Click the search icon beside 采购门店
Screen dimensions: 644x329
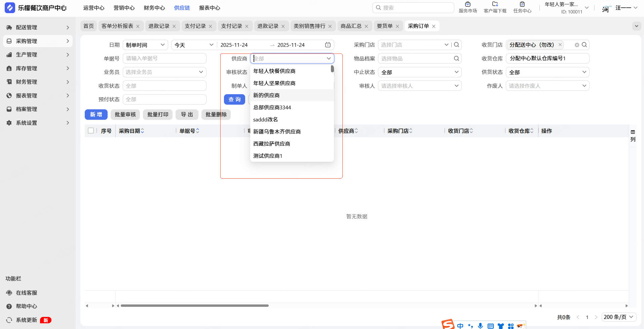[x=456, y=45]
